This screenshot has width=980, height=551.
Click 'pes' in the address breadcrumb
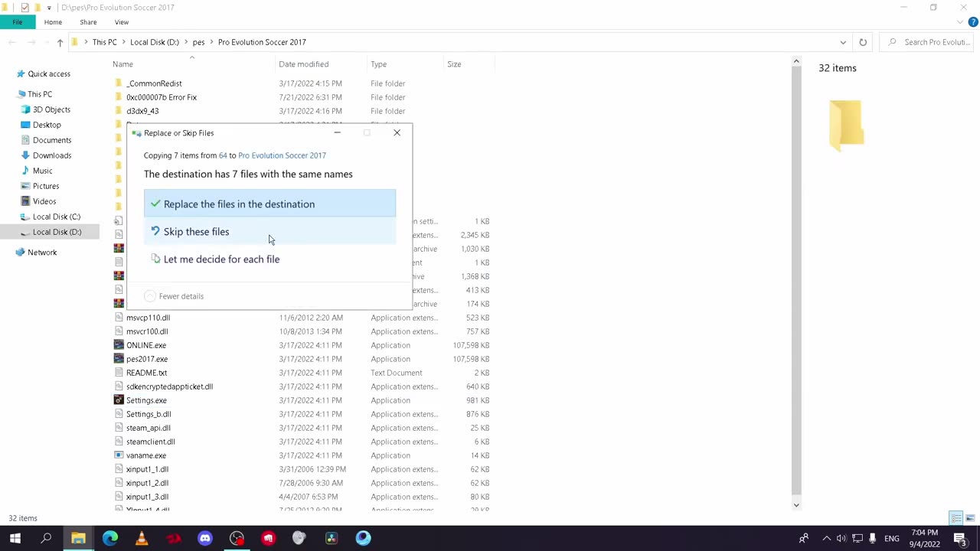[x=198, y=42]
